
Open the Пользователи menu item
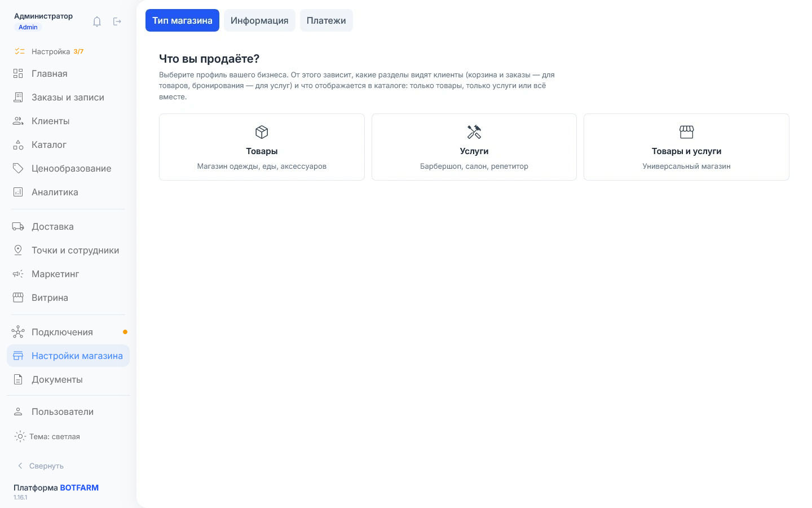pos(68,411)
